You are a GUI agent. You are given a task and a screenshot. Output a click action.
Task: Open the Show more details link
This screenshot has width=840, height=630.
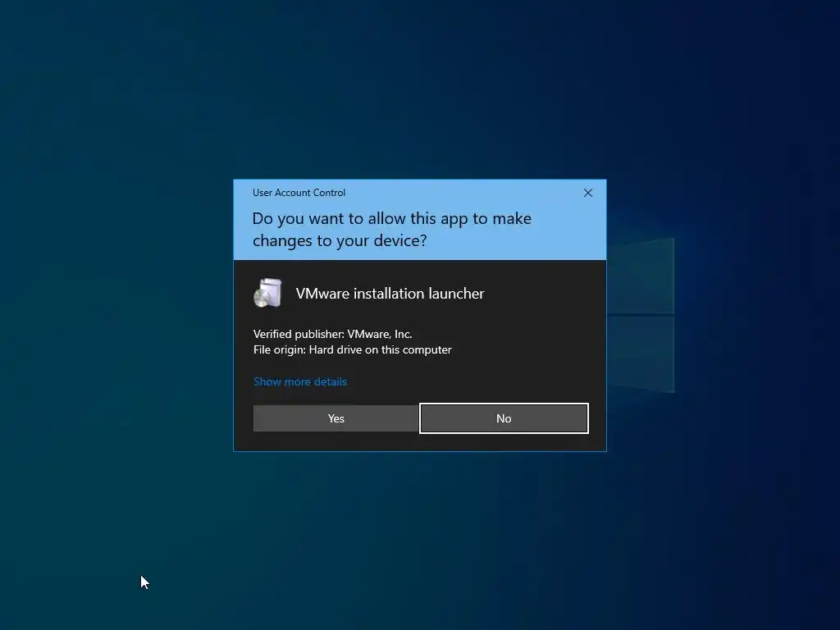click(300, 381)
